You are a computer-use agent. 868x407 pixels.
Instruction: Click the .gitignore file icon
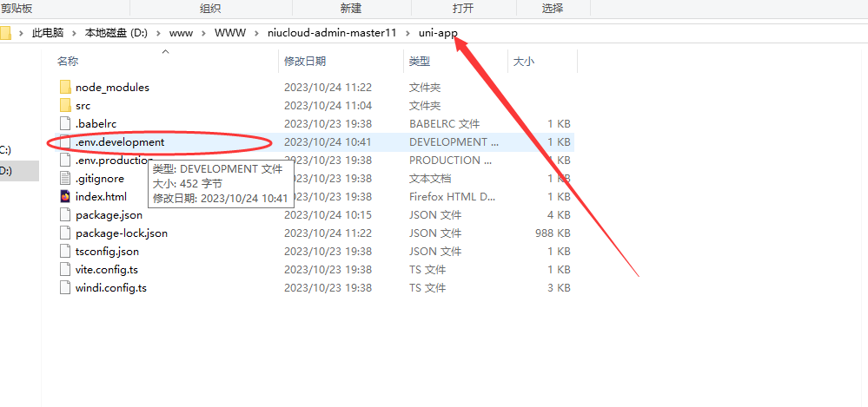pos(65,179)
